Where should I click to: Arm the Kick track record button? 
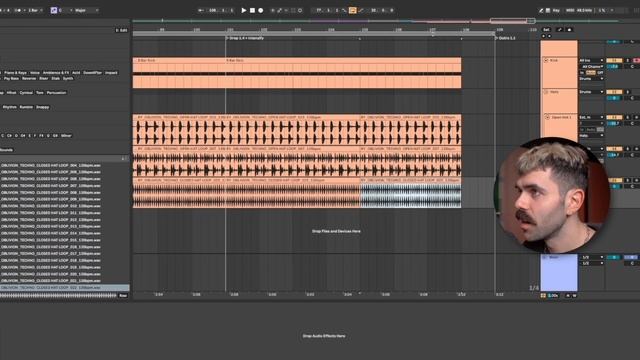click(x=636, y=60)
